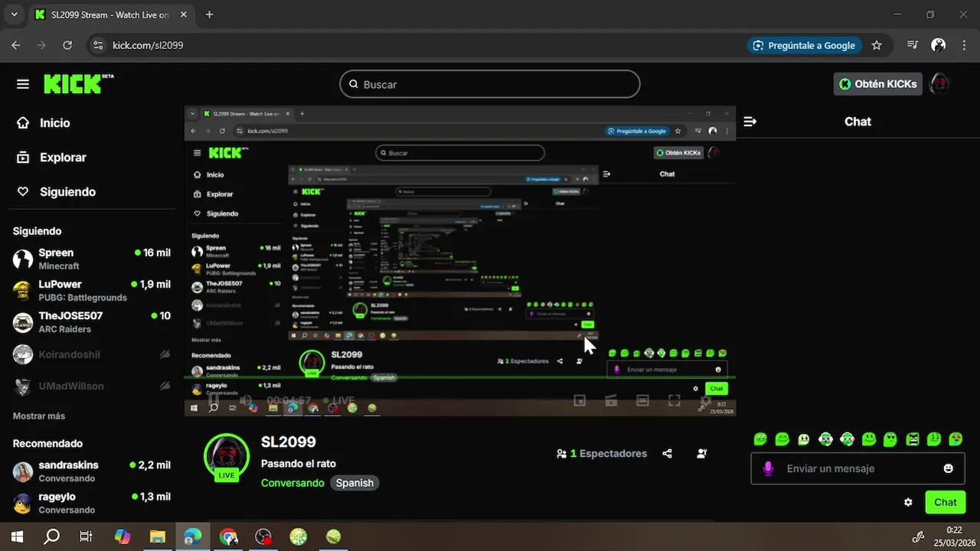Click the purple microphone chat icon

point(768,468)
